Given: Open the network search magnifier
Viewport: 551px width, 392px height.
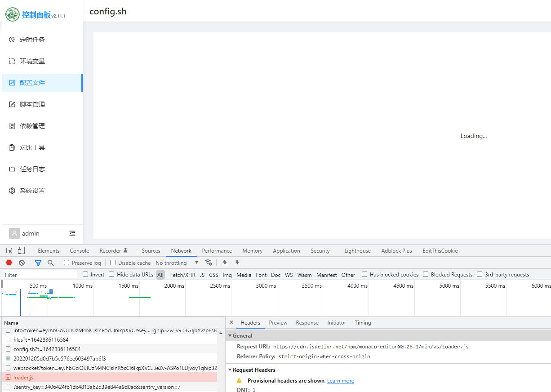Looking at the screenshot, I should point(51,263).
